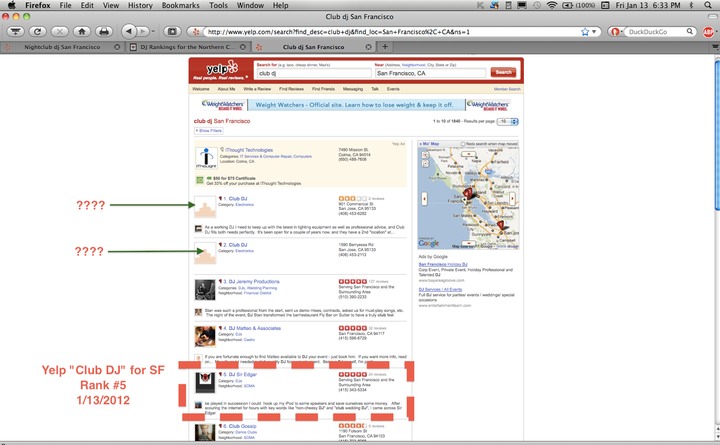Print the current page
Image resolution: width=720 pixels, height=445 pixels.
pyautogui.click(x=104, y=32)
